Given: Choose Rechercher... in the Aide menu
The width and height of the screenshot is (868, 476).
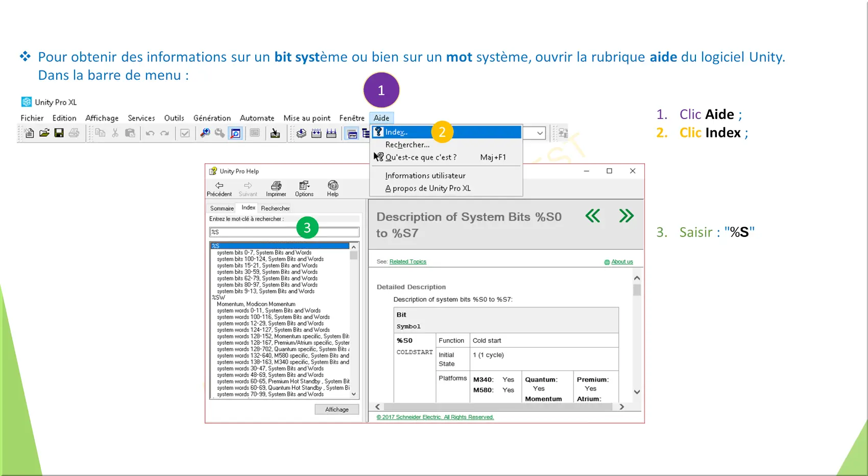Looking at the screenshot, I should pos(446,145).
